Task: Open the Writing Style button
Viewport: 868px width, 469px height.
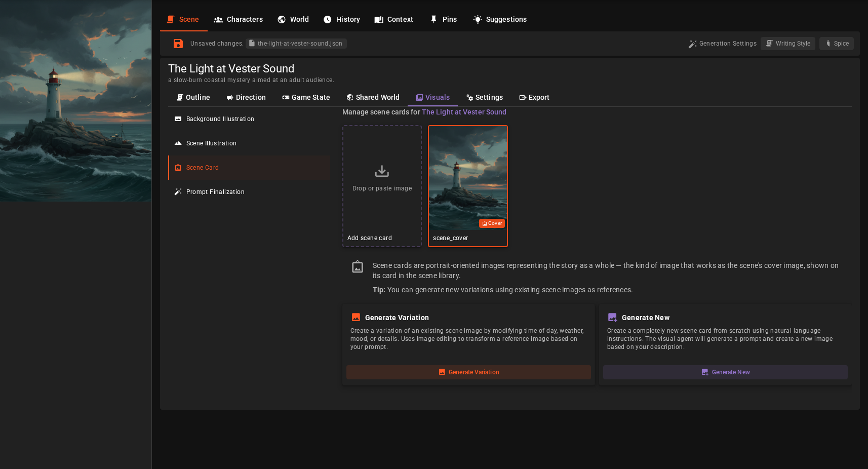Action: pyautogui.click(x=788, y=44)
